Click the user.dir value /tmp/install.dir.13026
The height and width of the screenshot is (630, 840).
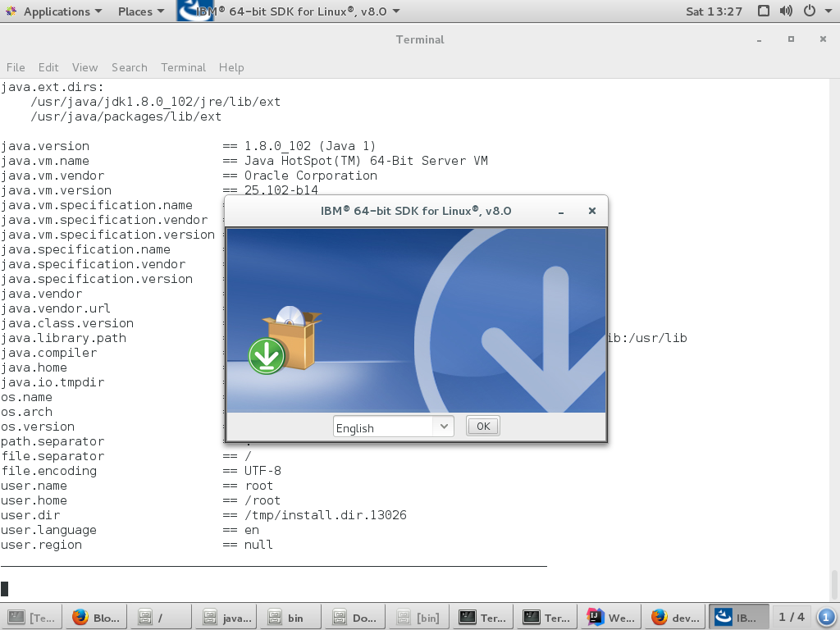coord(325,515)
